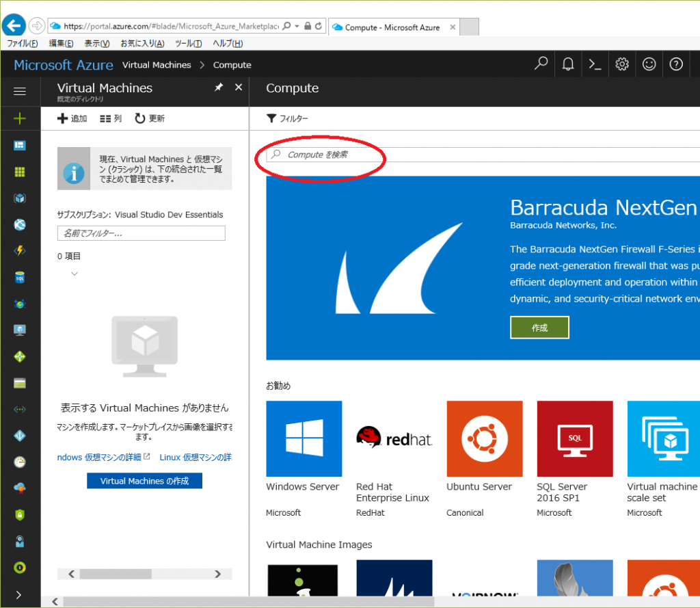Open the help question mark icon
The height and width of the screenshot is (608, 700).
coord(676,64)
